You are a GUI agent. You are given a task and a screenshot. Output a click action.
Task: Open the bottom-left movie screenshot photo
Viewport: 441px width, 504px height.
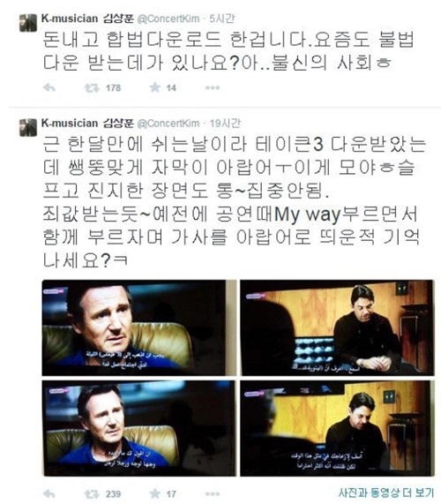tap(139, 428)
